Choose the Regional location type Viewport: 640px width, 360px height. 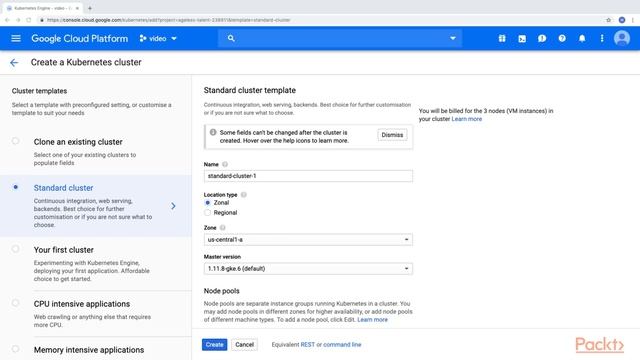(x=207, y=213)
